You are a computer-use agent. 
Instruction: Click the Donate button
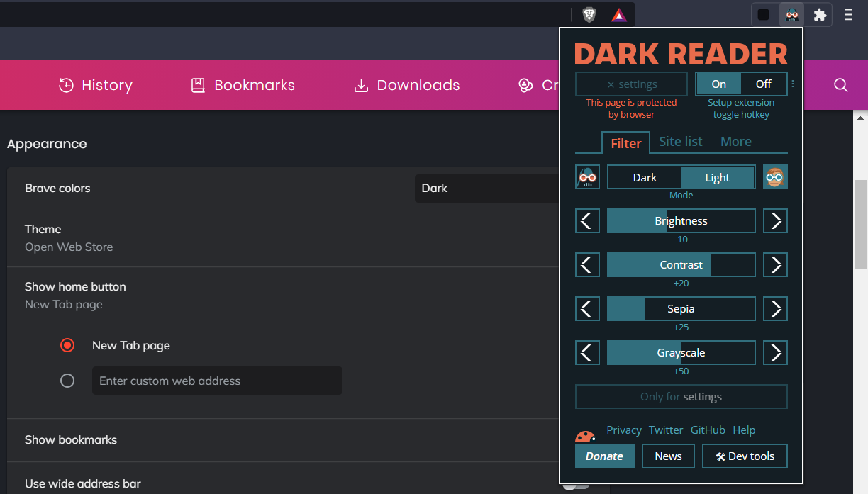pyautogui.click(x=604, y=456)
